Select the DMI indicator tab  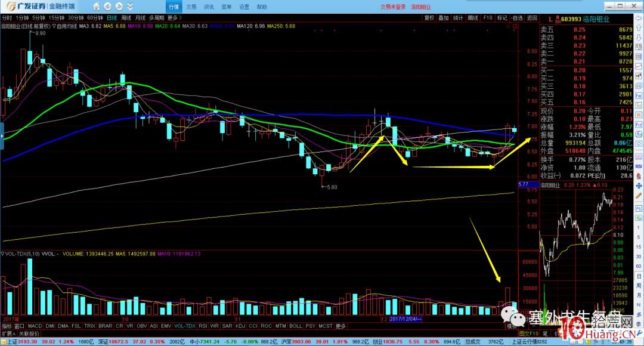click(x=50, y=326)
